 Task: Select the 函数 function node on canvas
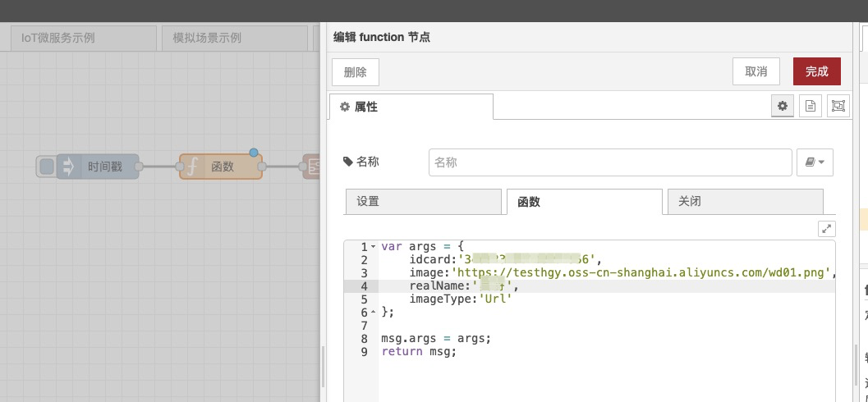click(222, 167)
